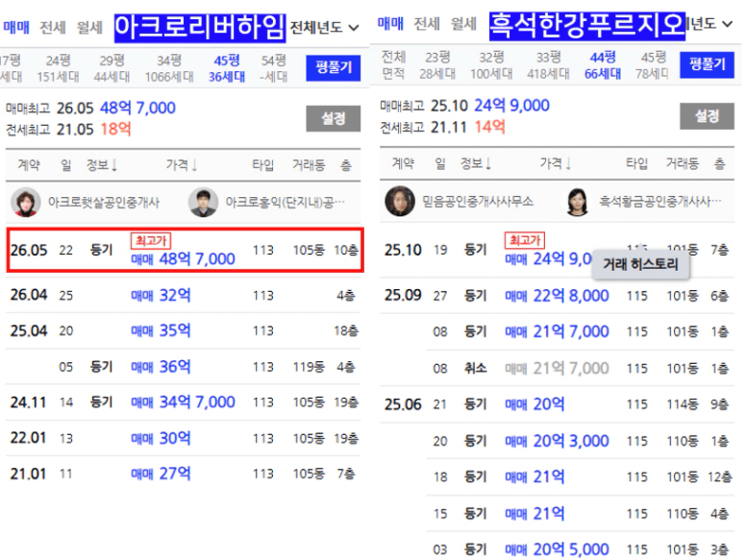
Task: Choose 33평 418세대 size option
Action: coord(548,65)
